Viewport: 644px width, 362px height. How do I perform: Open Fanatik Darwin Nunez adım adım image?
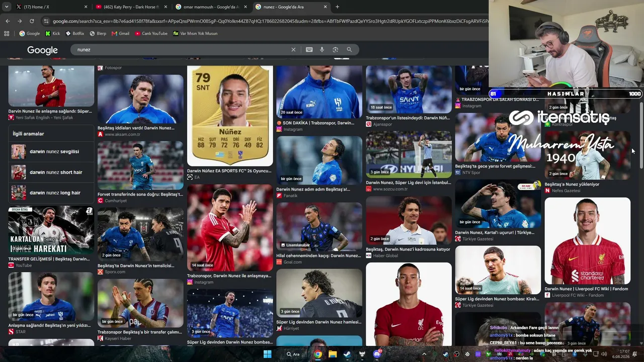(x=319, y=160)
